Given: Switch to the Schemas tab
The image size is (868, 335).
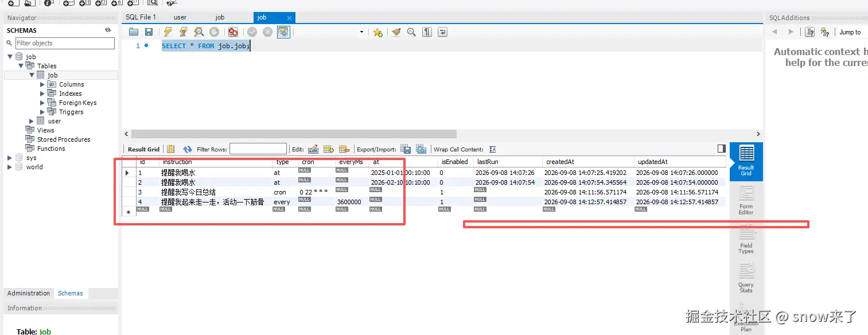Looking at the screenshot, I should pos(71,293).
